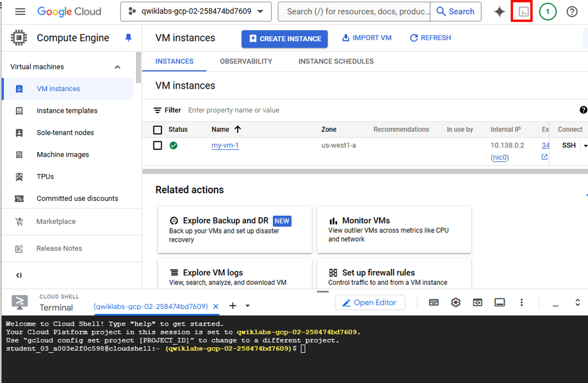Viewport: 588px width, 383px height.
Task: Collapse the left navigation panel arrow
Action: (19, 275)
